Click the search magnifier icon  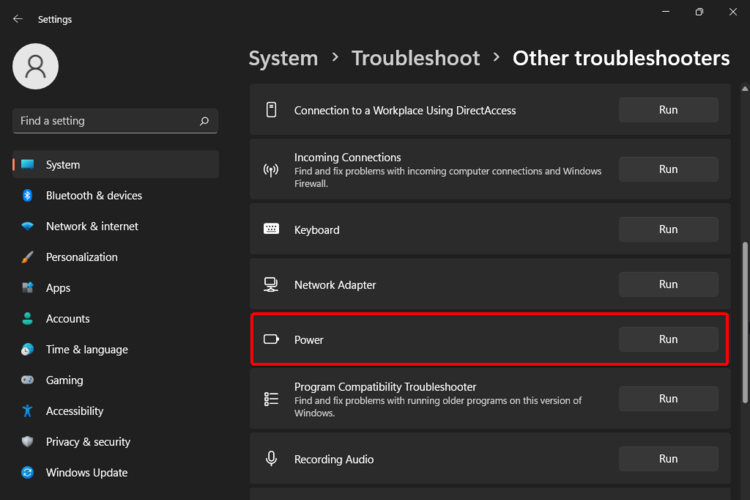(204, 121)
